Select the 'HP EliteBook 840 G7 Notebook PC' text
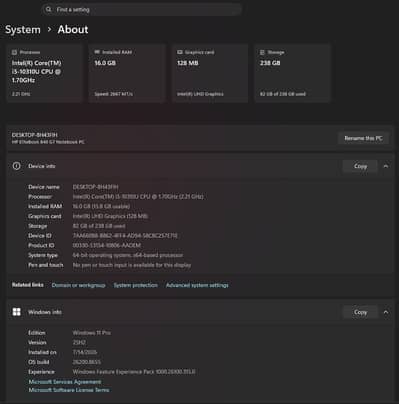399x404 pixels. [x=48, y=142]
